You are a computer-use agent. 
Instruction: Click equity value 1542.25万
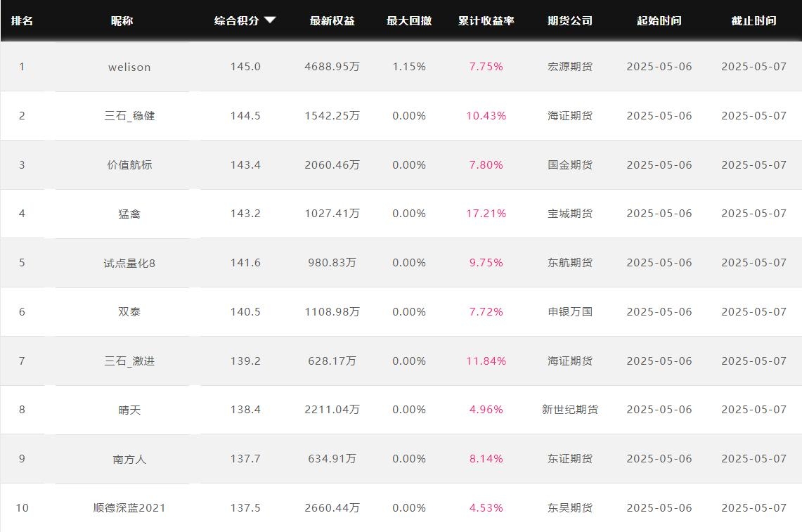point(332,116)
